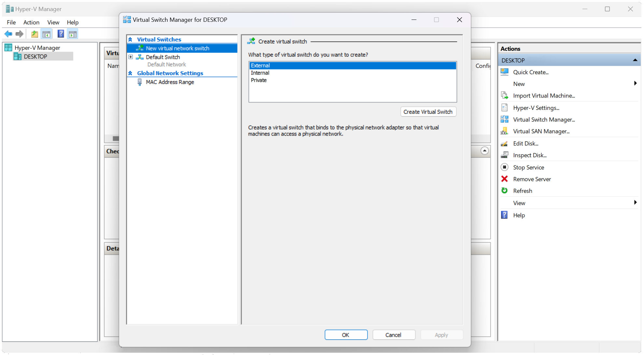Open the View menu in menu bar

coord(53,22)
